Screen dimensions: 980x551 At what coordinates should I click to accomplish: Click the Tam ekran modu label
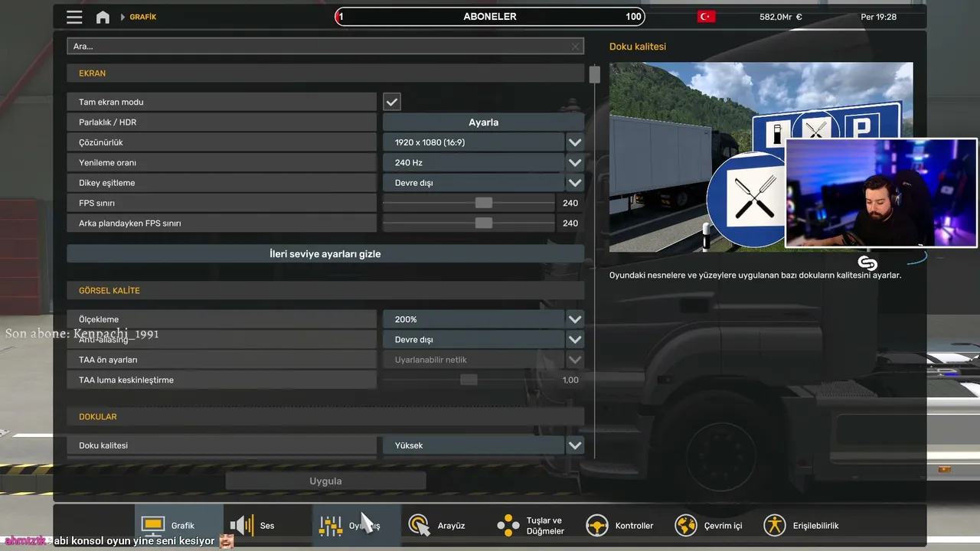(111, 102)
